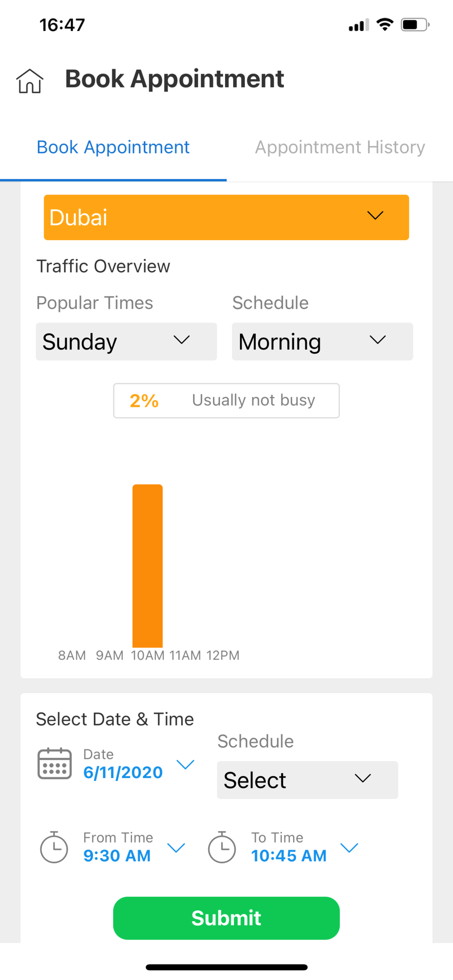Tap the battery status icon
This screenshot has width=453, height=980.
(415, 25)
